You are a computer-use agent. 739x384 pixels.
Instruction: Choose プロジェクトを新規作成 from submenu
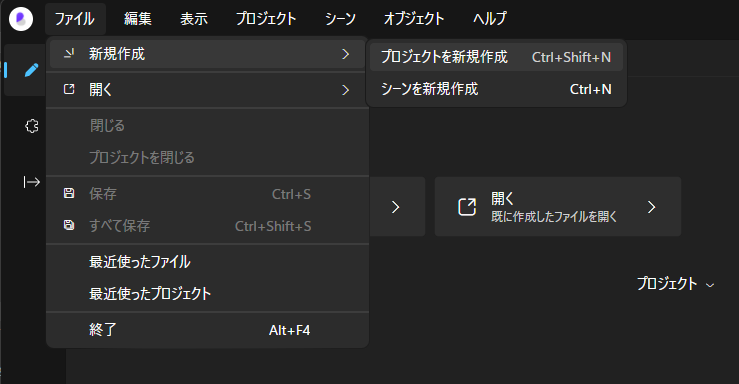496,57
